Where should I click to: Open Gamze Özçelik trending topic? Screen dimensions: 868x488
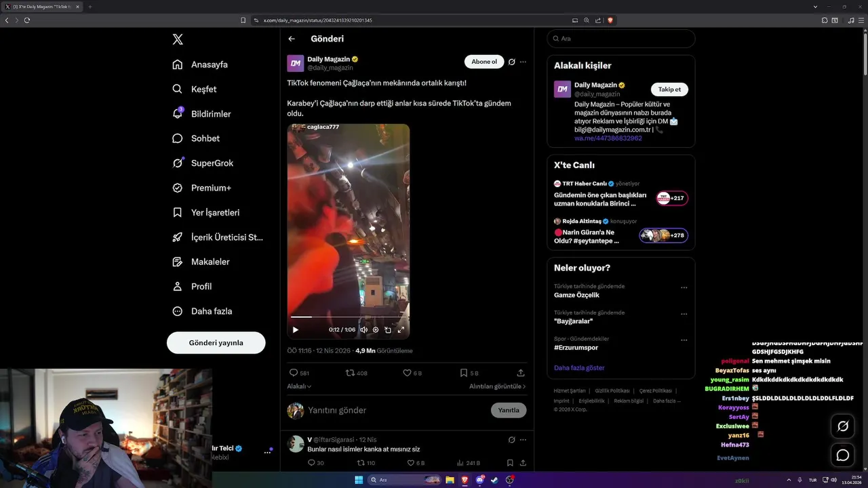[x=576, y=296]
